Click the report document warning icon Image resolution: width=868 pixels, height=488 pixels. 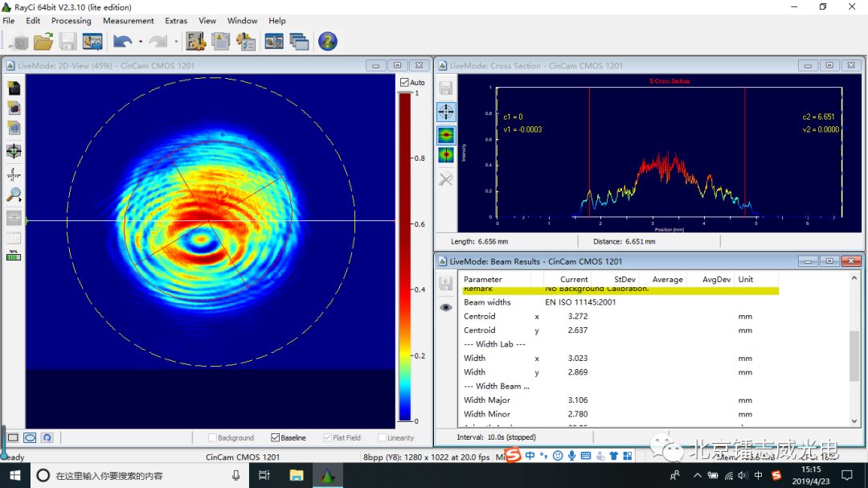220,42
